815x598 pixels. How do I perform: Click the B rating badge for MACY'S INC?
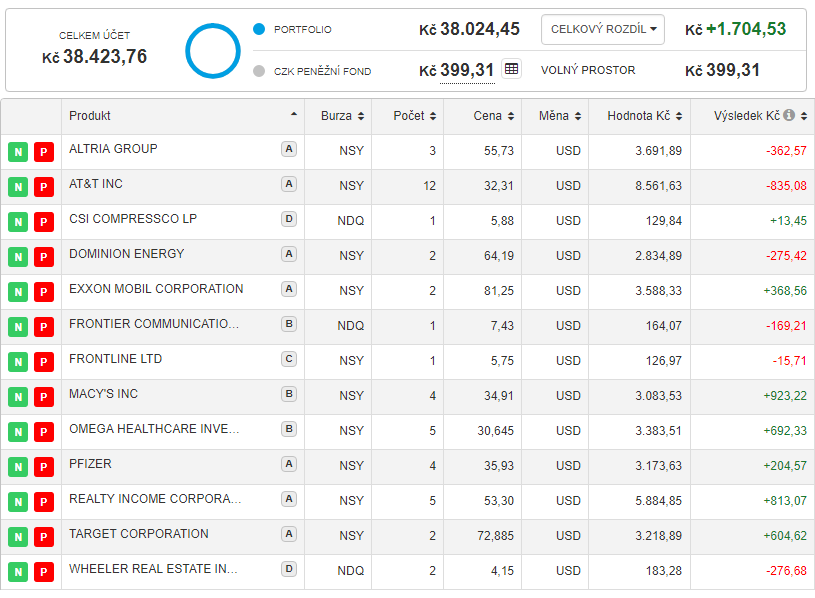(x=289, y=394)
